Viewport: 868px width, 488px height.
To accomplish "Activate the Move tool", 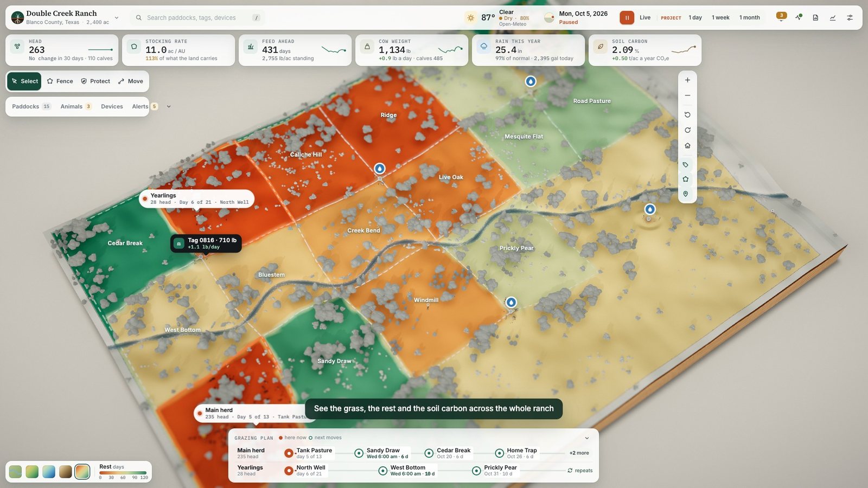I will click(131, 81).
